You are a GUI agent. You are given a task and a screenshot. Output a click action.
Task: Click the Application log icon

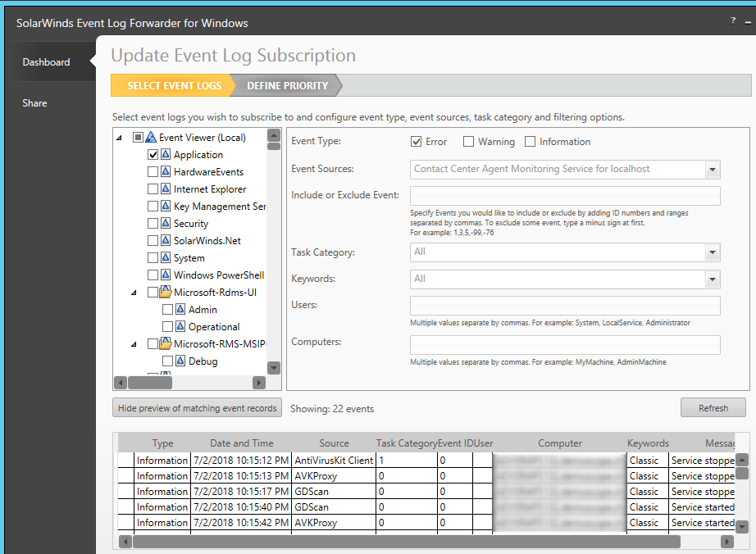pyautogui.click(x=166, y=154)
